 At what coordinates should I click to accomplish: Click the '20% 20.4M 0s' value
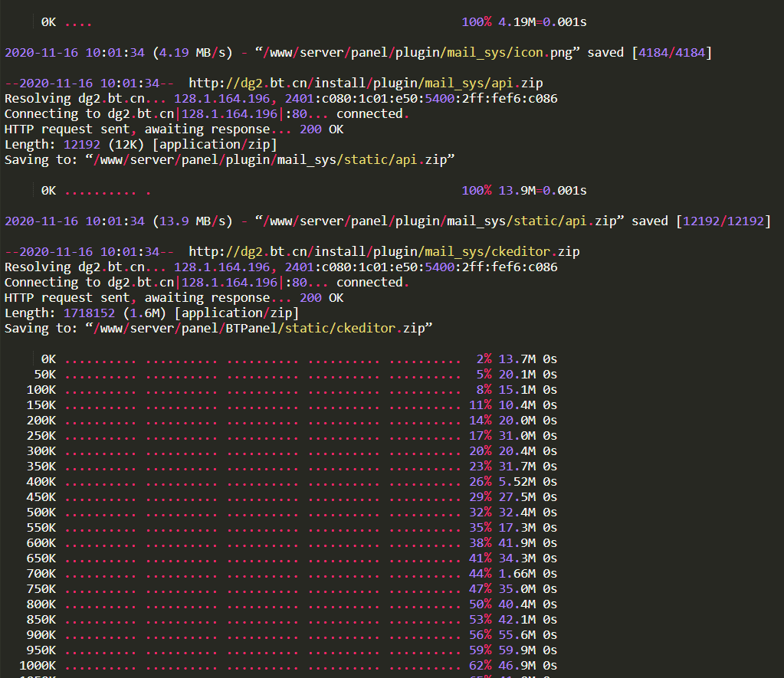click(x=513, y=451)
